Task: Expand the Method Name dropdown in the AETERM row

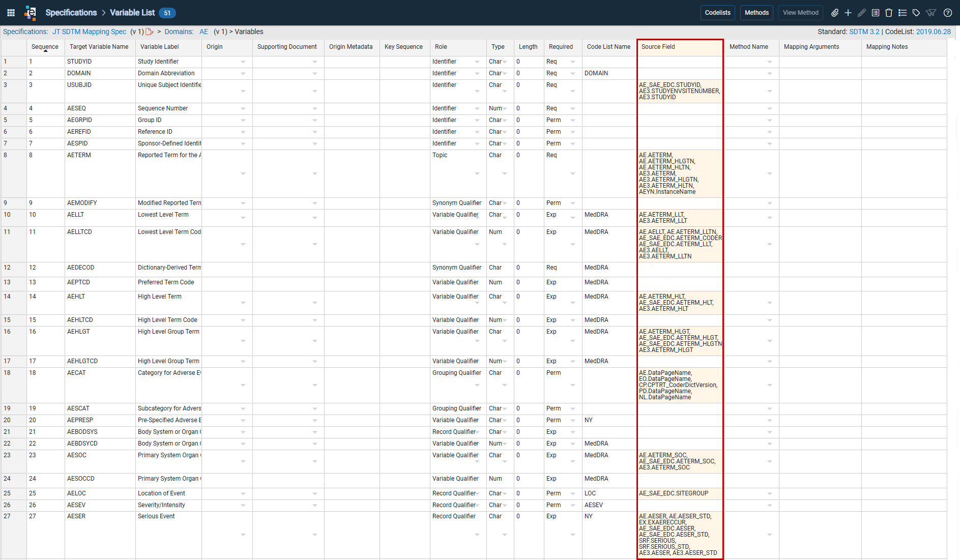Action: tap(770, 174)
